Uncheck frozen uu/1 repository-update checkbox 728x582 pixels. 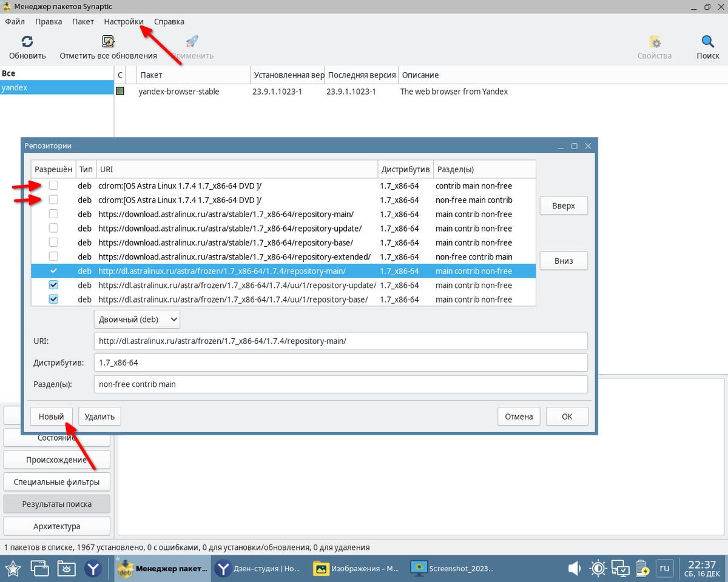click(53, 285)
